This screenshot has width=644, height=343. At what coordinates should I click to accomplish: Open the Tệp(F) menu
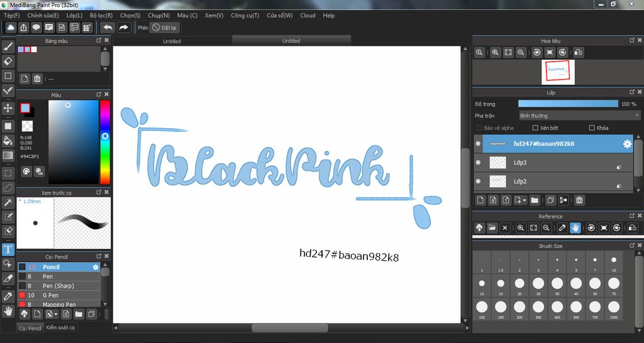point(11,16)
